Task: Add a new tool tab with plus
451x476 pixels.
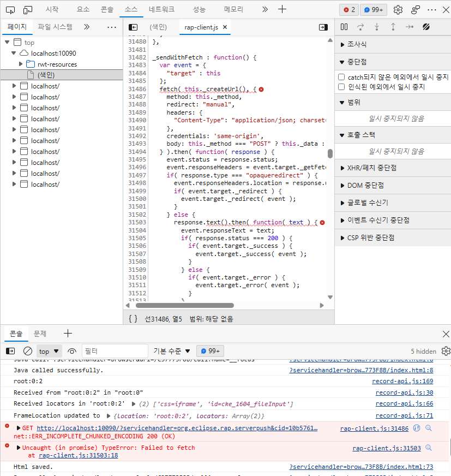Action: coord(282,9)
